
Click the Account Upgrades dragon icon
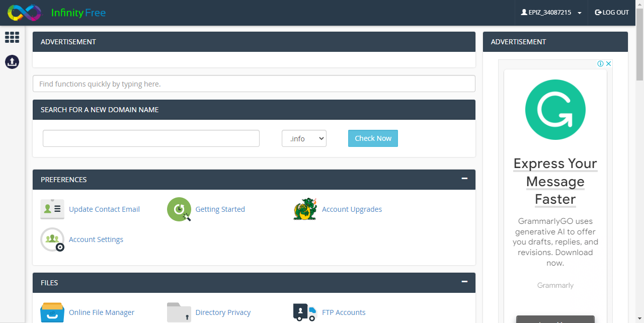click(x=305, y=209)
